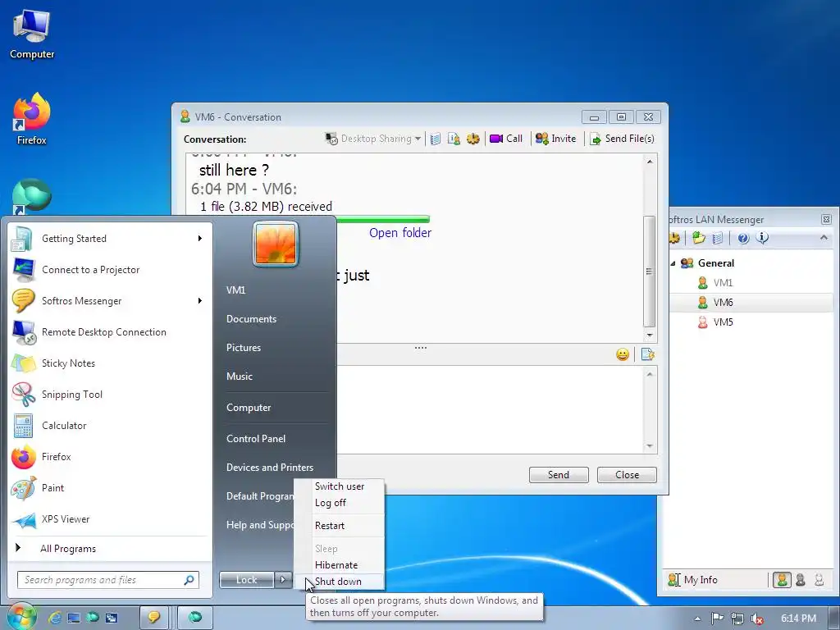The width and height of the screenshot is (840, 630).
Task: Select VM6 in the contact list
Action: [x=723, y=302]
